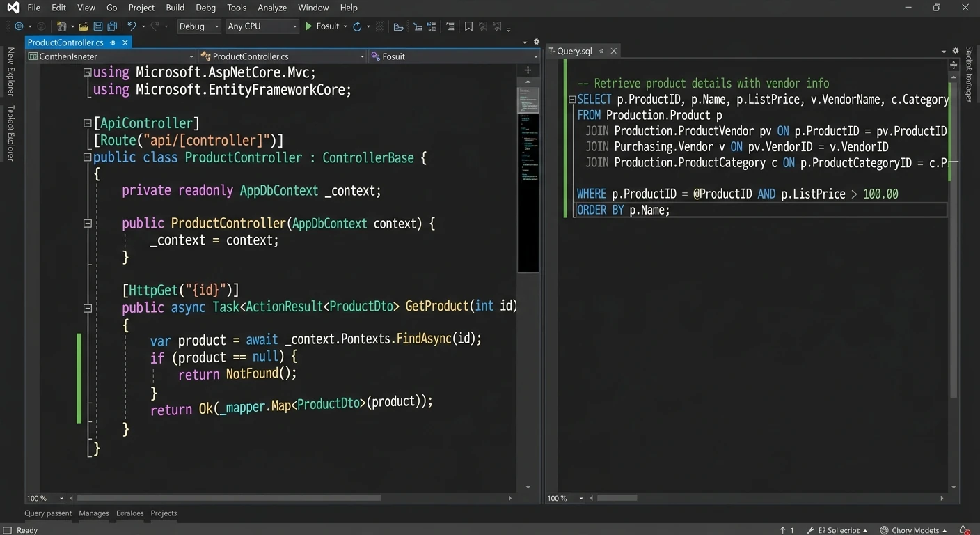
Task: Click the new project icon in toolbar
Action: pyautogui.click(x=62, y=26)
